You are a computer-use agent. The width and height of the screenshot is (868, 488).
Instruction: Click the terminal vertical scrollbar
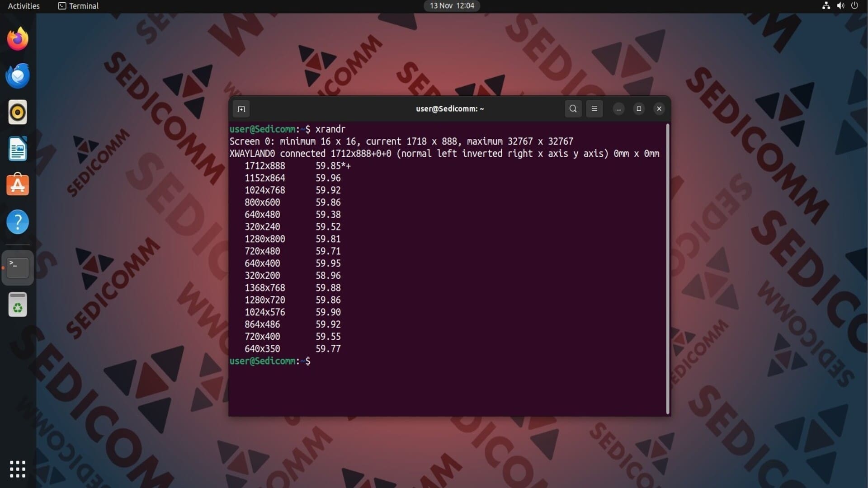(x=668, y=268)
